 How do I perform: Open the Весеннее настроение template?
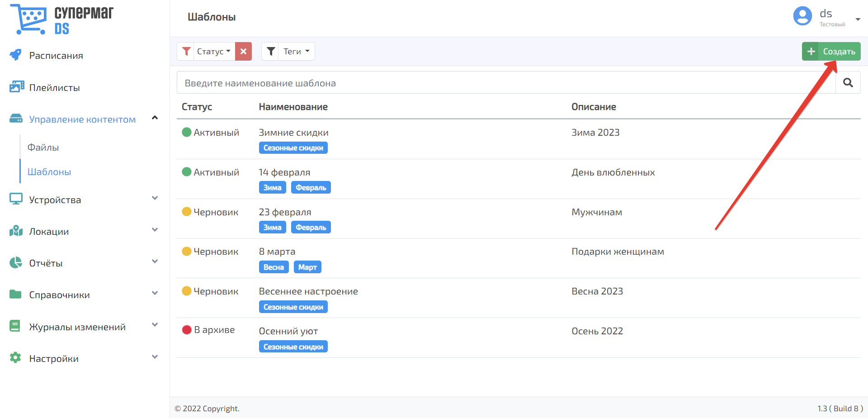click(x=308, y=291)
